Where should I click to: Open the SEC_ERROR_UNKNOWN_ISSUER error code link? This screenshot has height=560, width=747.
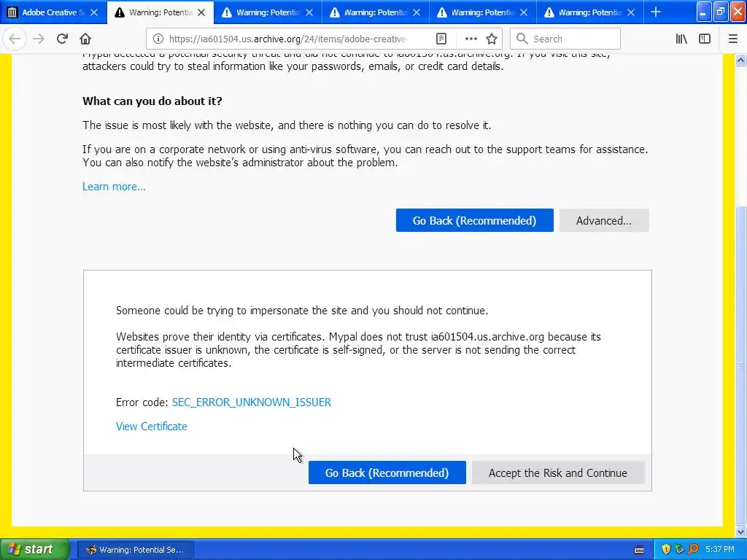click(x=252, y=402)
